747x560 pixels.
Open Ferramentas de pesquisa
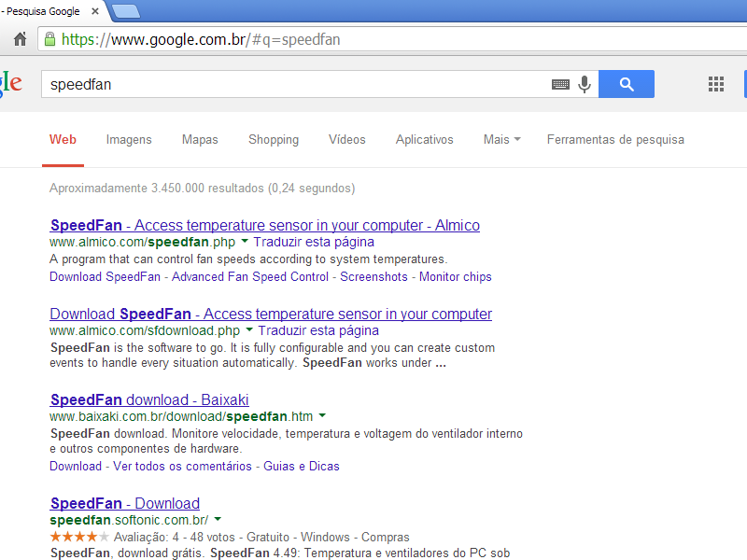pyautogui.click(x=615, y=139)
